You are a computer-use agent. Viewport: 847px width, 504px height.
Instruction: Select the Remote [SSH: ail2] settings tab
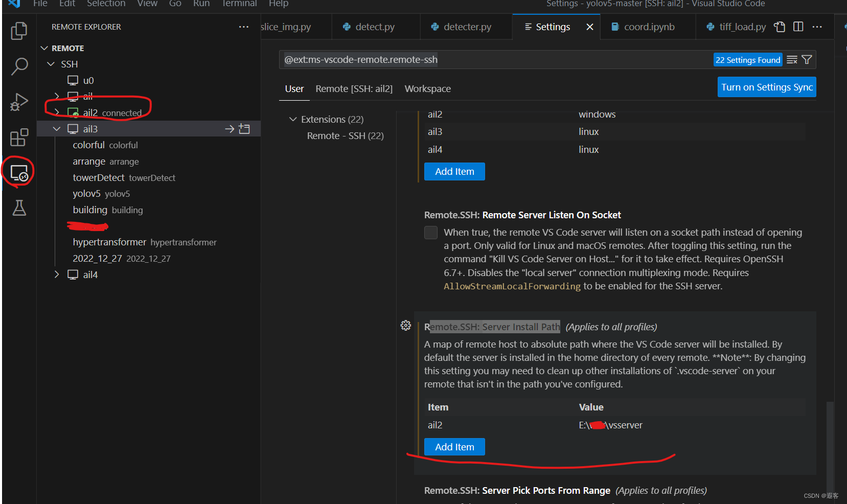tap(354, 88)
